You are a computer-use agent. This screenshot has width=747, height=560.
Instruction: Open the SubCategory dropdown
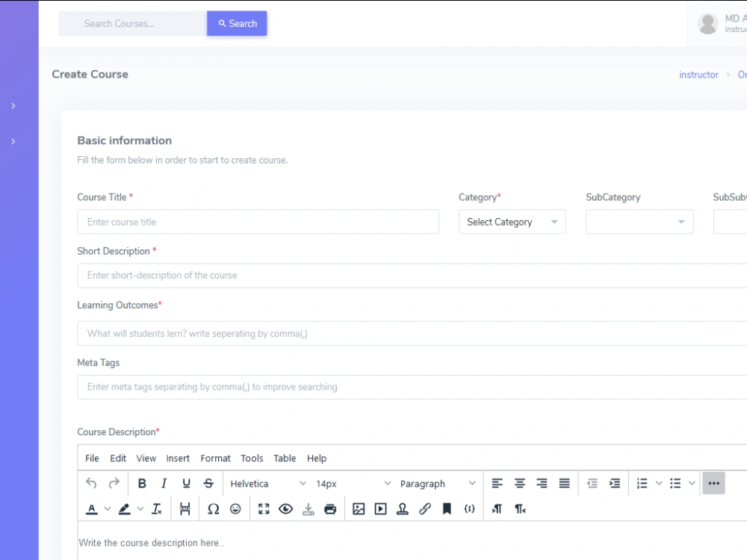639,222
